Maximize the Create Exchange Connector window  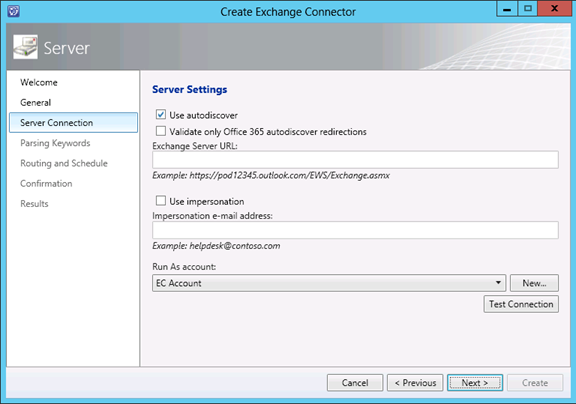pyautogui.click(x=528, y=9)
